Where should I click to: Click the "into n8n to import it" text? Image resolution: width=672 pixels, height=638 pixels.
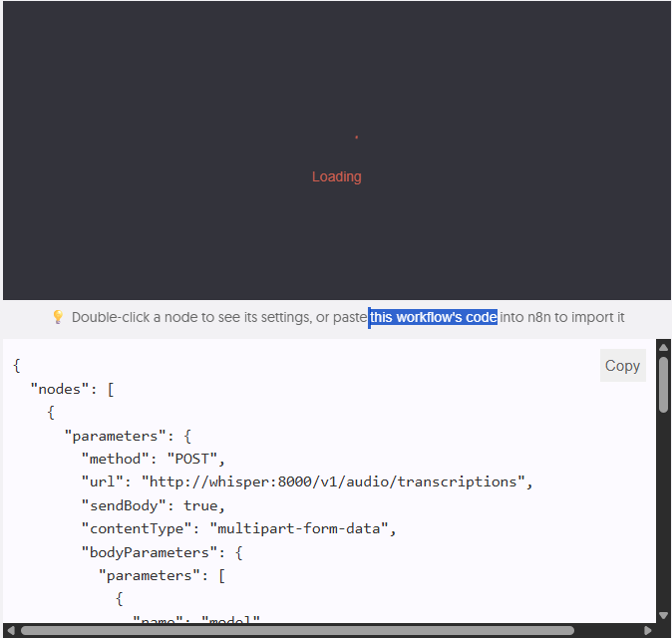pos(562,317)
